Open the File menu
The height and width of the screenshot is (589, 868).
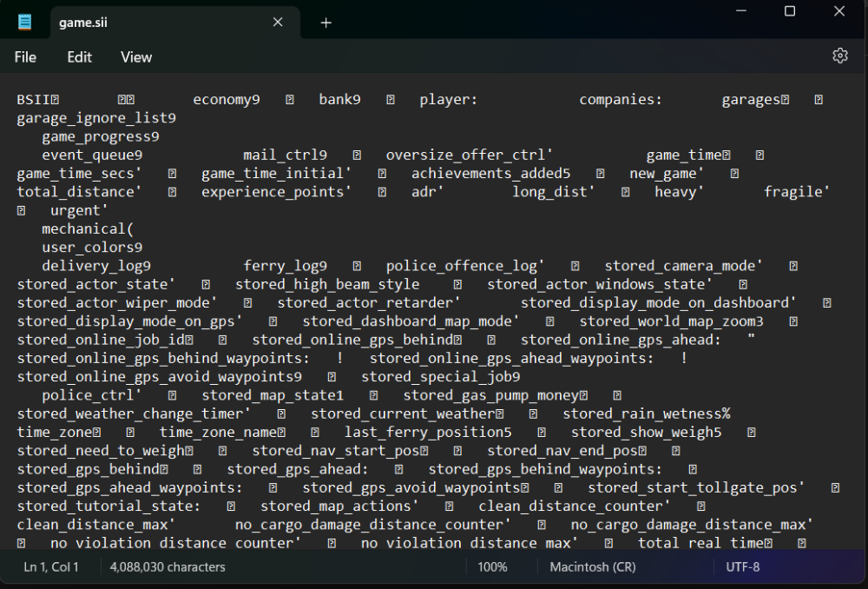(25, 57)
